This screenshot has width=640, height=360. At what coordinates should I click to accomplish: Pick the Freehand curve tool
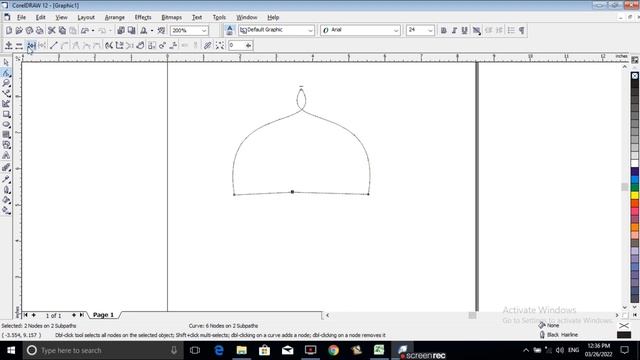click(x=6, y=93)
